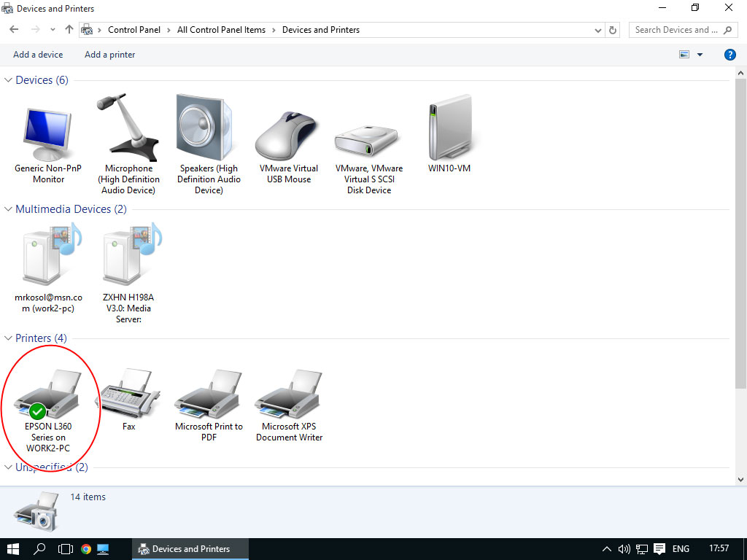Collapse the Multimedia Devices group
Image resolution: width=747 pixels, height=560 pixels.
pyautogui.click(x=9, y=209)
